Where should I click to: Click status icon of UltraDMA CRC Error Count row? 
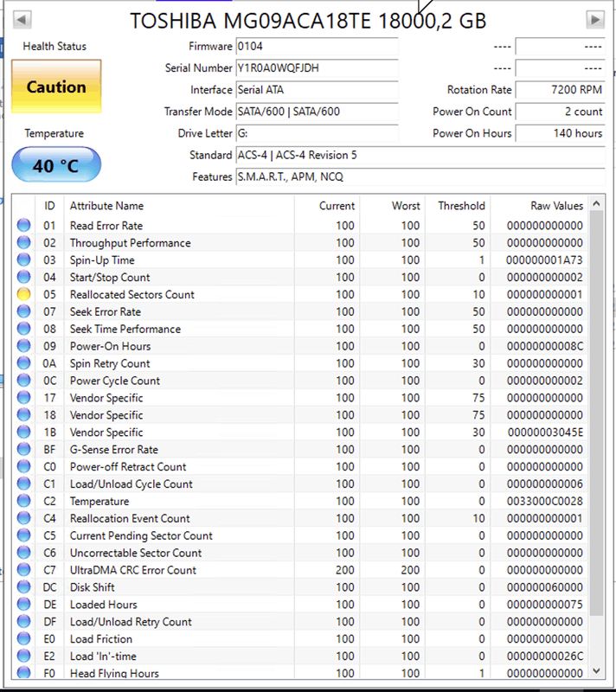(24, 570)
